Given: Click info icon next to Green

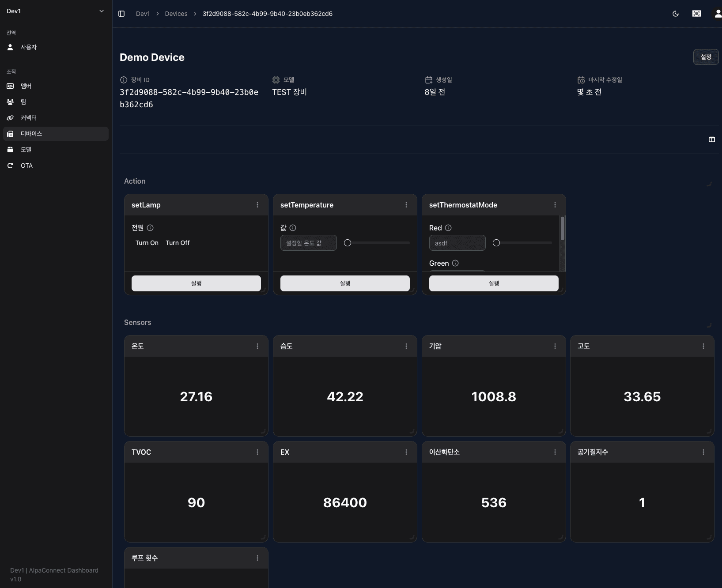Looking at the screenshot, I should (455, 263).
